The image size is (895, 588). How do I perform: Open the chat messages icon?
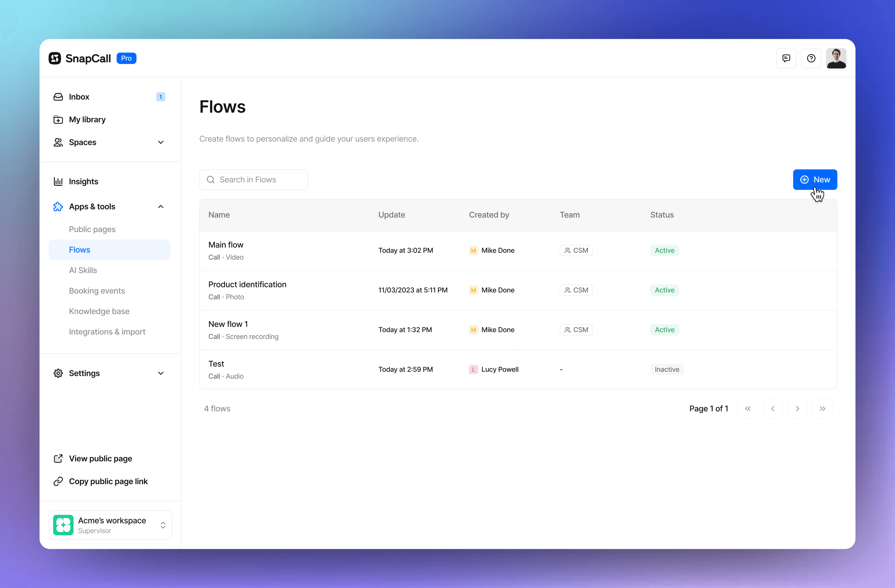[786, 58]
